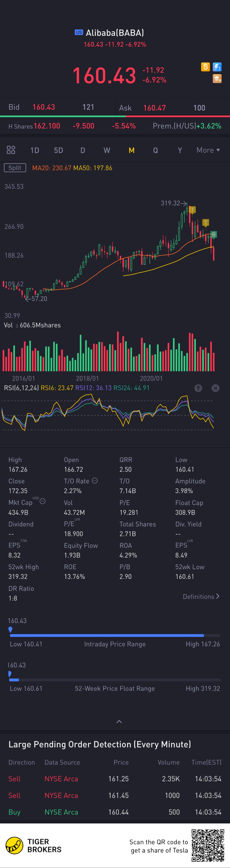Open Mkt Cap info circle icon
The height and width of the screenshot is (868, 230).
coord(43,501)
